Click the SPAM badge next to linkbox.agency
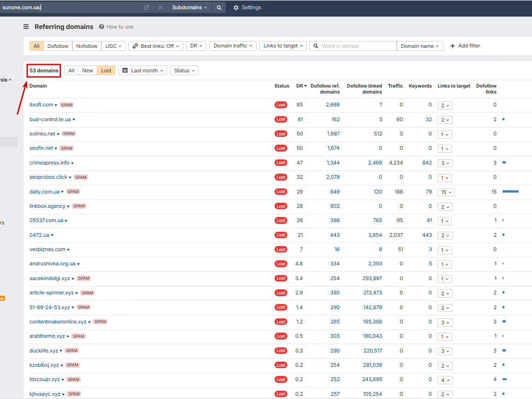This screenshot has height=399, width=532. tap(79, 206)
